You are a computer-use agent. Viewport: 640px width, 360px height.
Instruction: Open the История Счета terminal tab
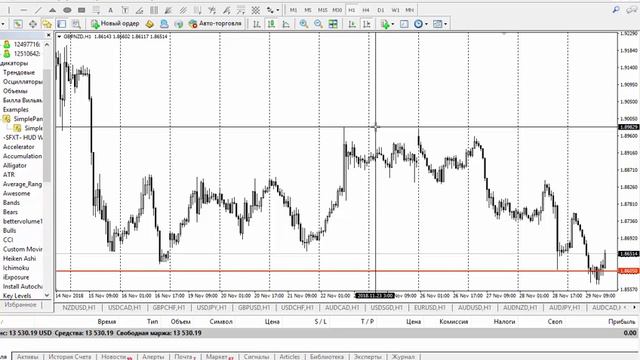click(69, 357)
